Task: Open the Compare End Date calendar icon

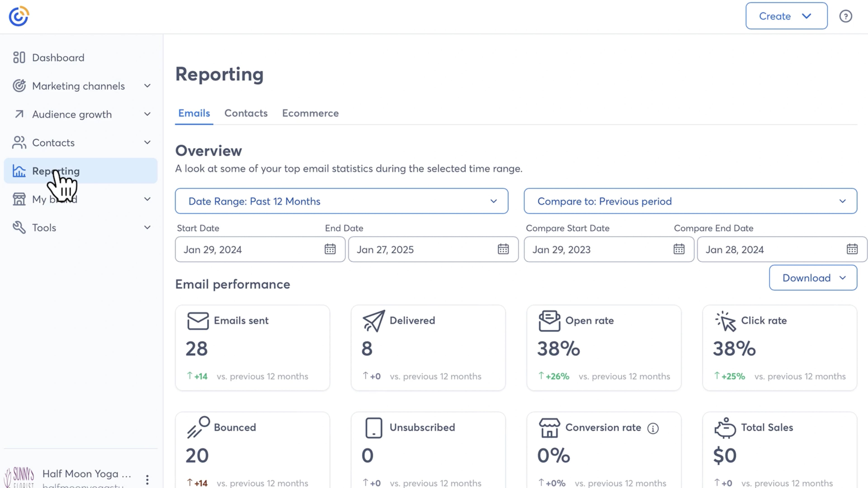Action: (852, 249)
